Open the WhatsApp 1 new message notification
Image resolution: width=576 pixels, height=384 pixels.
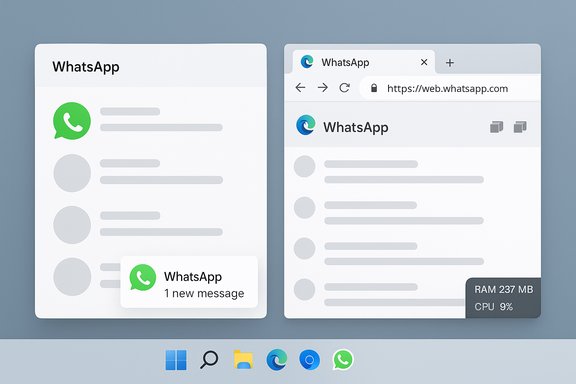[189, 282]
